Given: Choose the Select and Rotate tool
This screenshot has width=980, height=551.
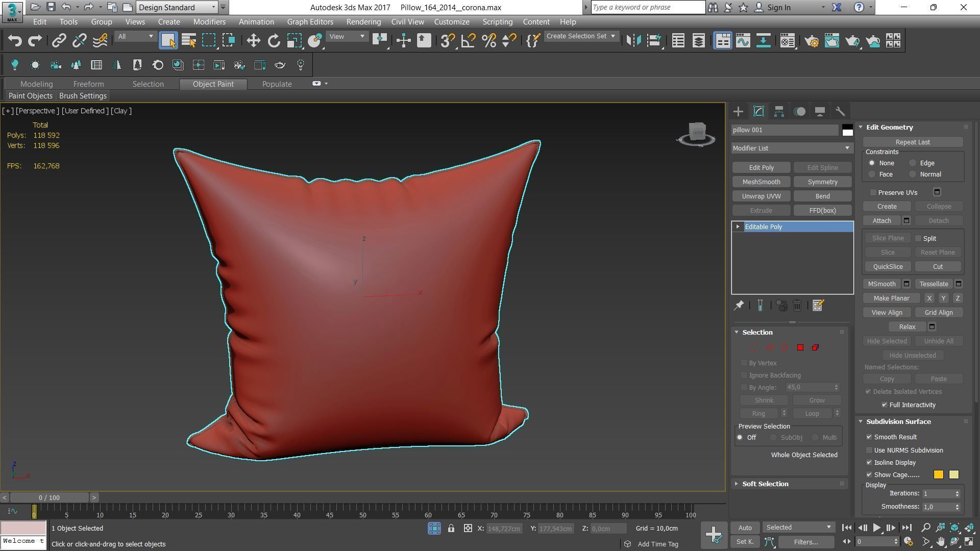Looking at the screenshot, I should click(x=274, y=41).
